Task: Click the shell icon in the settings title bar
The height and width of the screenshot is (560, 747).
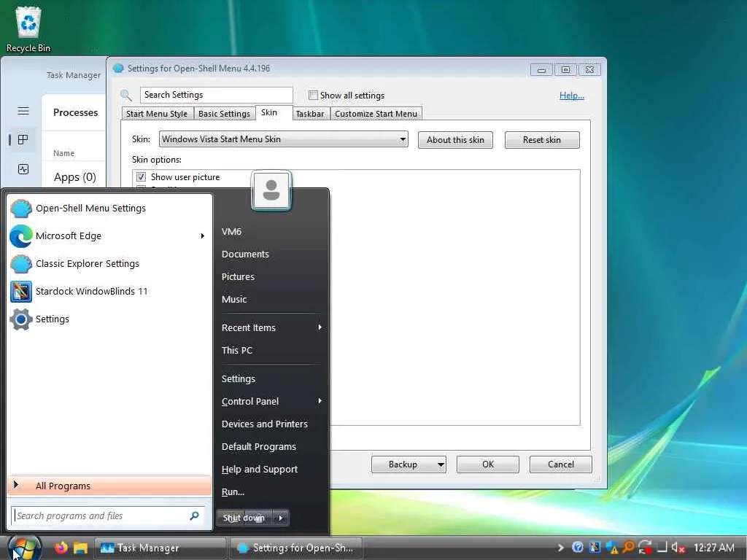Action: click(x=118, y=68)
